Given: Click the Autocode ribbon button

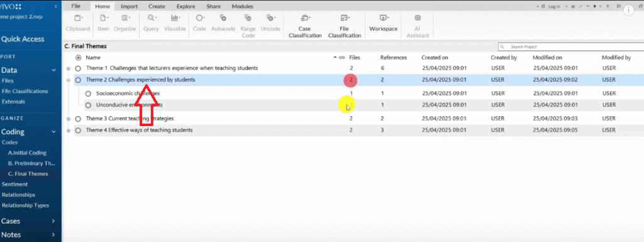Looking at the screenshot, I should coord(223,23).
